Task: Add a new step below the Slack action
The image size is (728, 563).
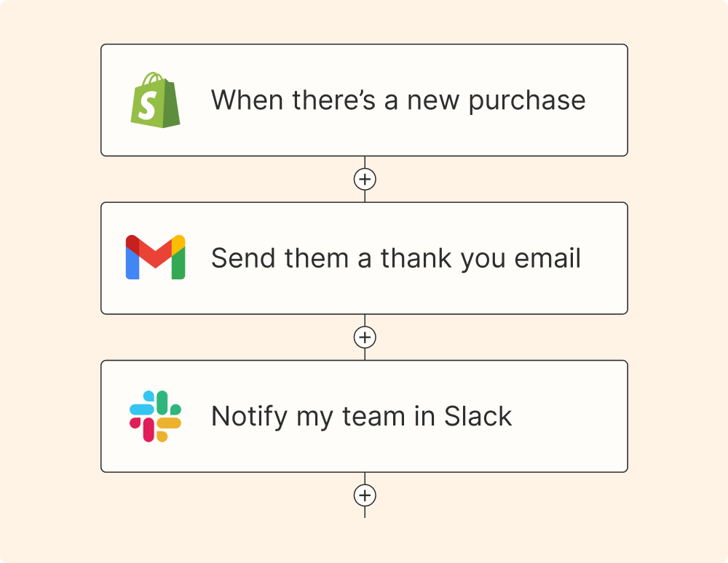Action: point(365,495)
